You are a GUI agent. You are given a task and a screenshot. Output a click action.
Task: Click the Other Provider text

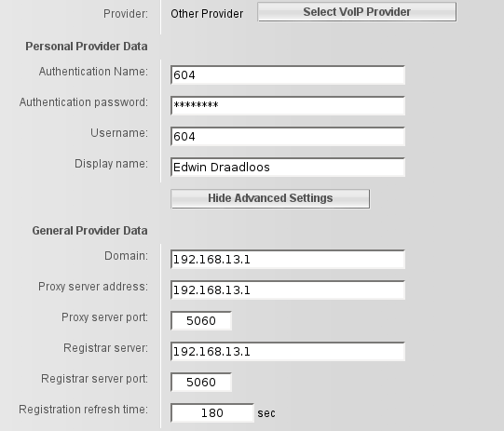207,14
